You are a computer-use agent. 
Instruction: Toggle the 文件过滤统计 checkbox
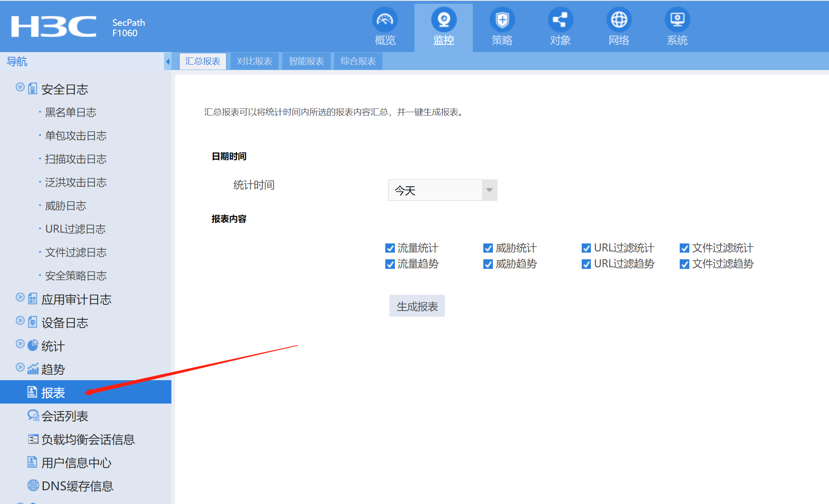684,248
